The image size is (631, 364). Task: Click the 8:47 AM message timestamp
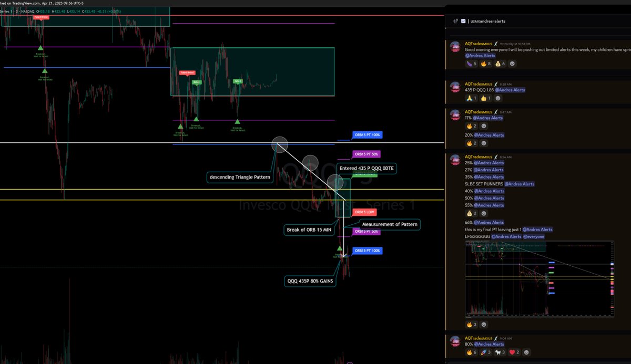point(505,112)
